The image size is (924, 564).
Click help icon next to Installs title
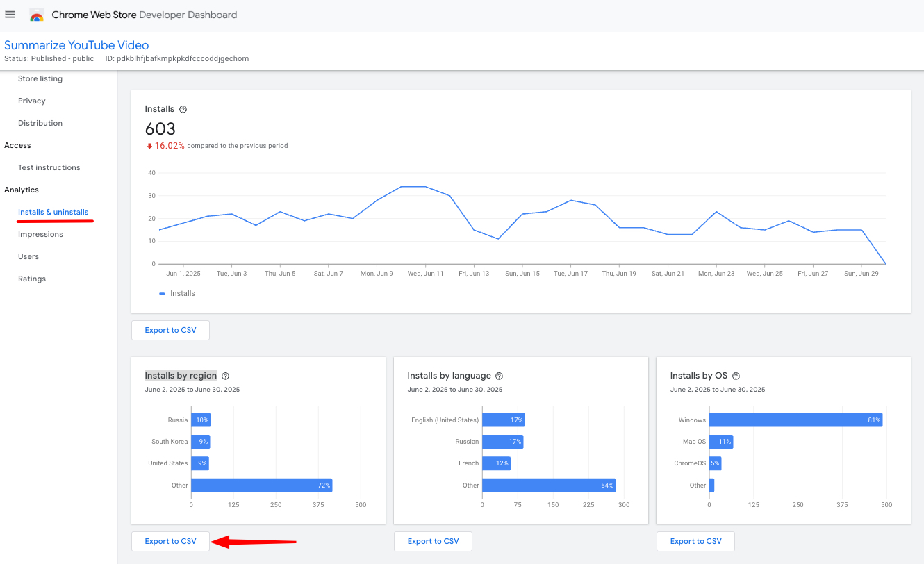tap(183, 109)
